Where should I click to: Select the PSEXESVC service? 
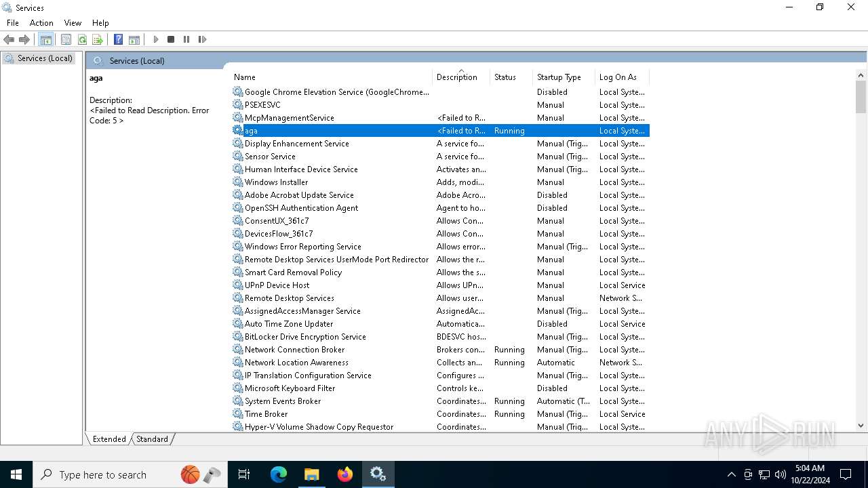[x=440, y=105]
